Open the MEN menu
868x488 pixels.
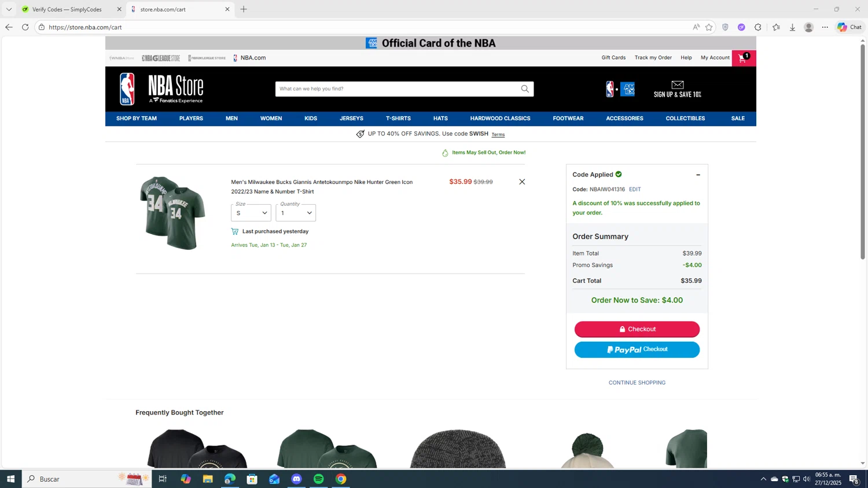click(x=231, y=119)
